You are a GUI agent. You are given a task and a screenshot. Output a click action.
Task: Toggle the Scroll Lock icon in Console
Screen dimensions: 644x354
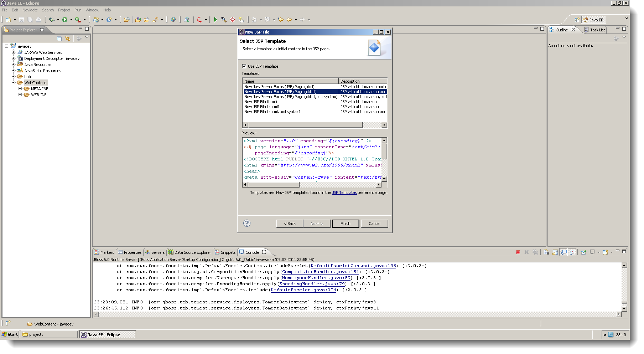point(555,252)
